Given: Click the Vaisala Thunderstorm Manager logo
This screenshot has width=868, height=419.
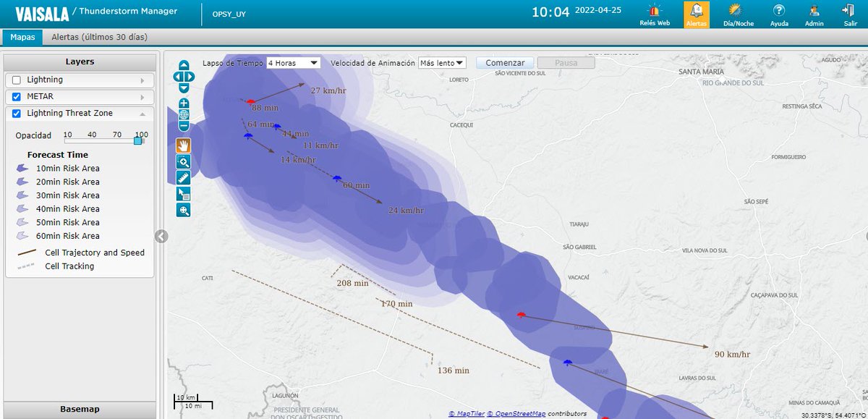Looking at the screenshot, I should pyautogui.click(x=98, y=12).
